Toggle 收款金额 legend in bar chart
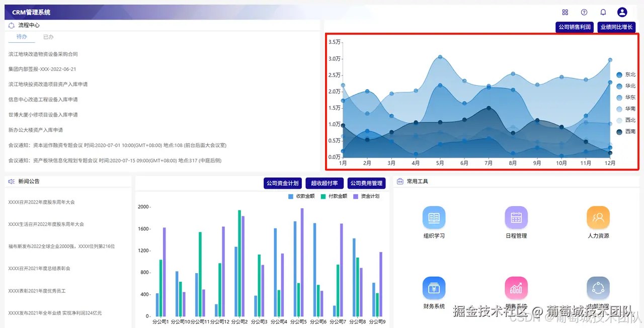The width and height of the screenshot is (644, 328). [301, 196]
